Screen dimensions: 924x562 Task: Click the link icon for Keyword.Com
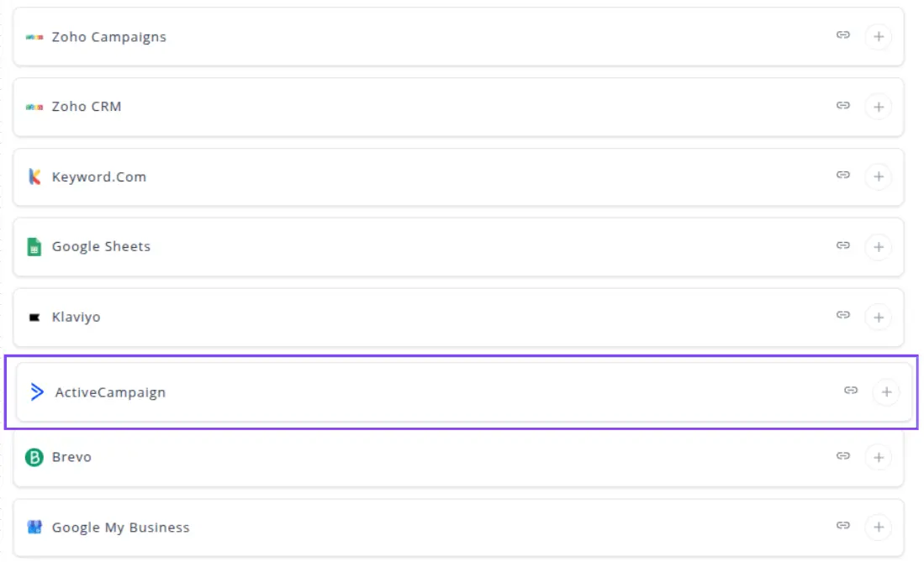[x=842, y=175]
